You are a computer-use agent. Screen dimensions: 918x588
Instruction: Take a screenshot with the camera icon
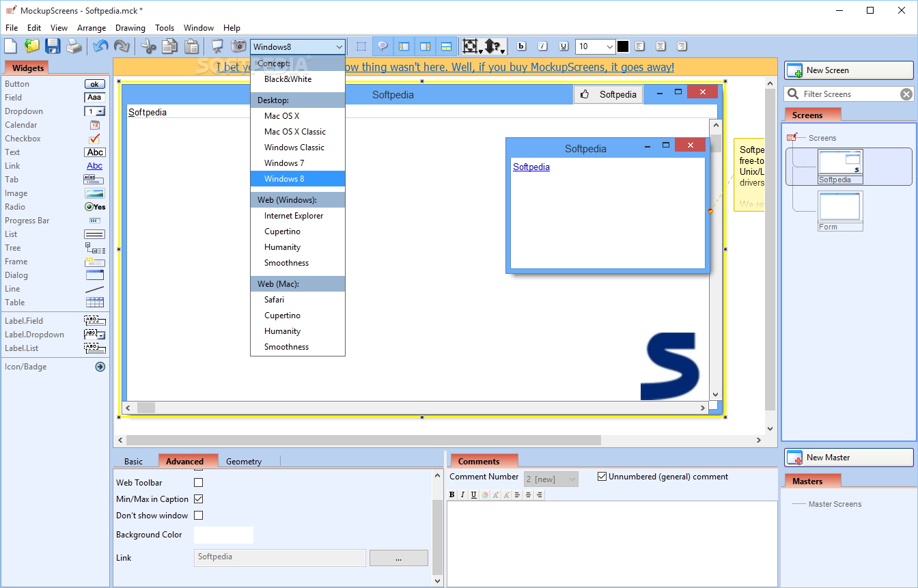[238, 46]
